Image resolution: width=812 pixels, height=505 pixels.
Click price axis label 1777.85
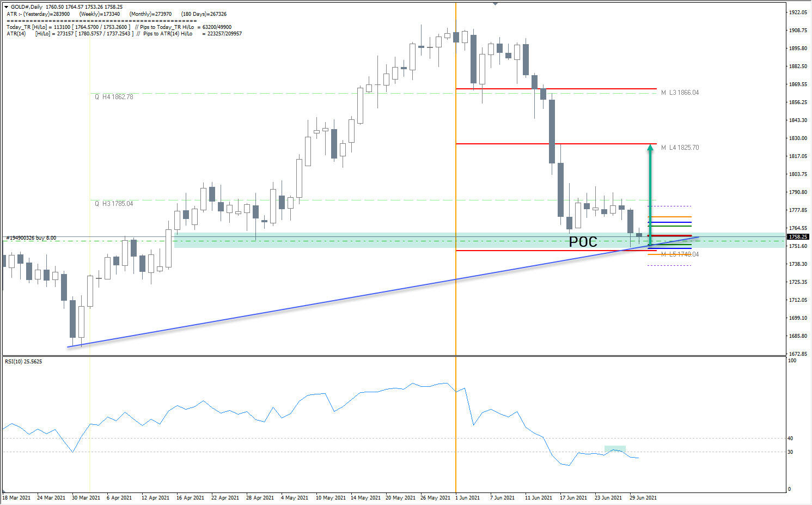coord(798,210)
